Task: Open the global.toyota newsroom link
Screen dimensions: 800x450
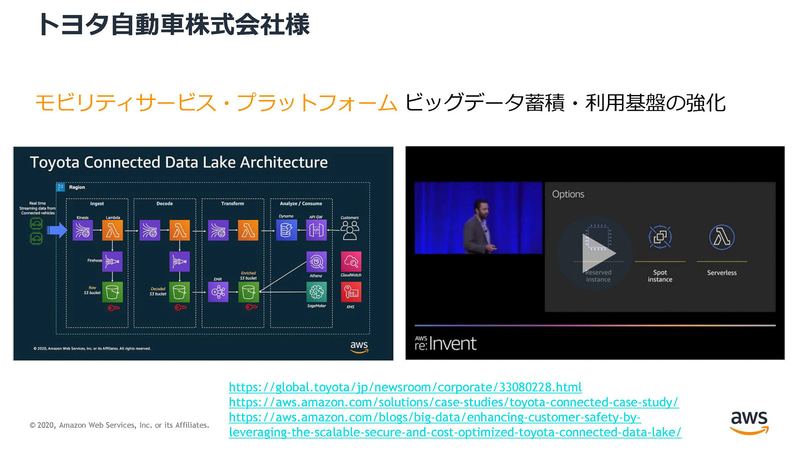Action: click(x=405, y=387)
